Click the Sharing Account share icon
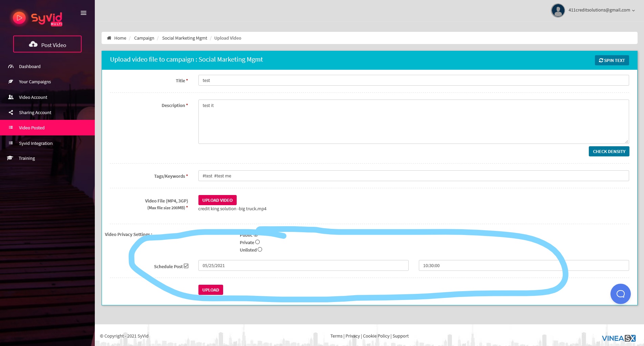 point(11,112)
